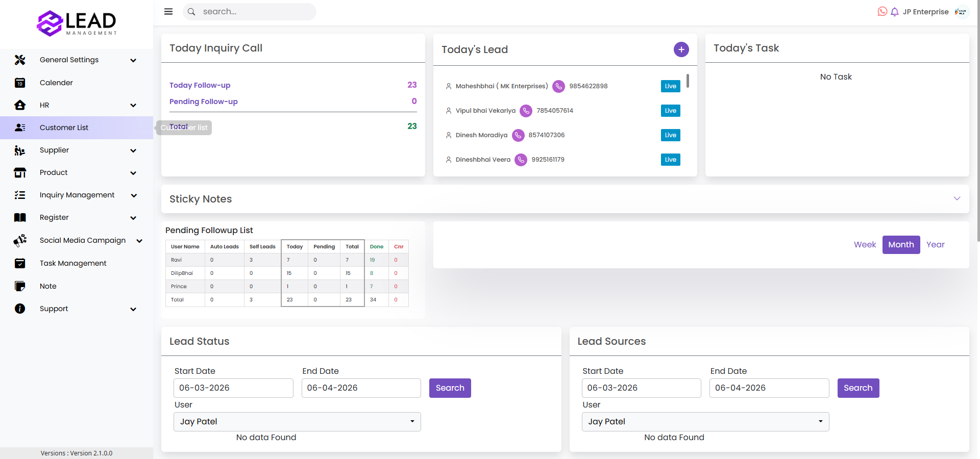Click the Register book icon
The image size is (980, 459).
click(20, 218)
